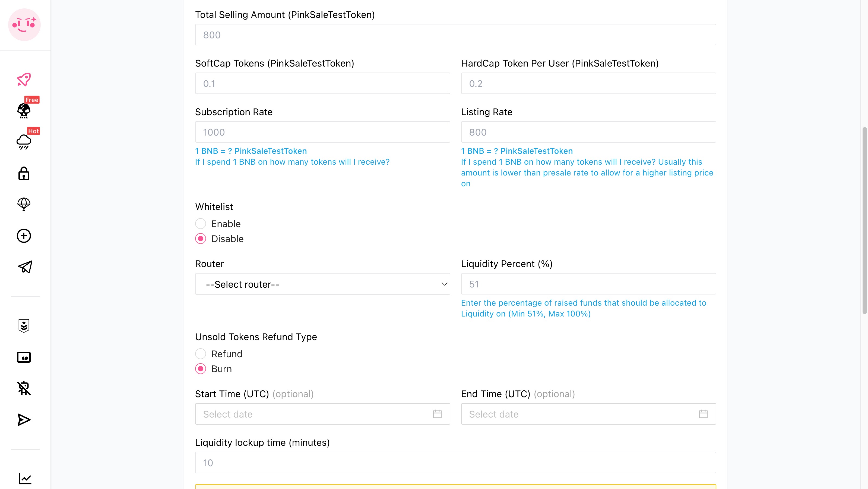This screenshot has height=489, width=868.
Task: Open the Start Time calendar picker
Action: 437,414
